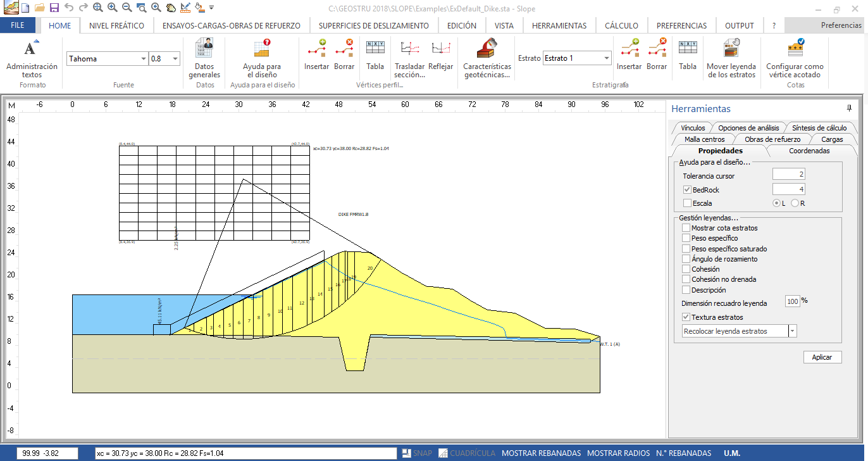Zoom in with the plus magnifier
The image size is (868, 461).
112,8
